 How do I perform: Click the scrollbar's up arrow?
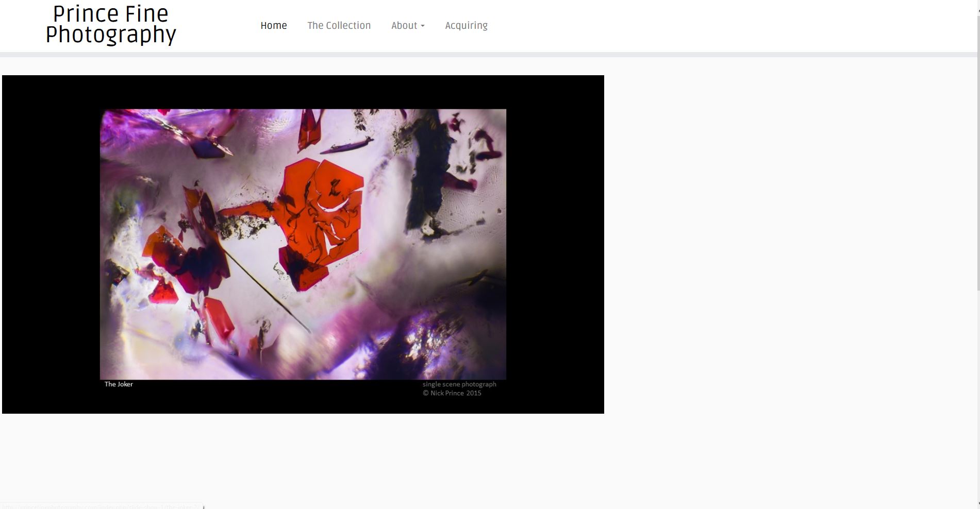977,3
